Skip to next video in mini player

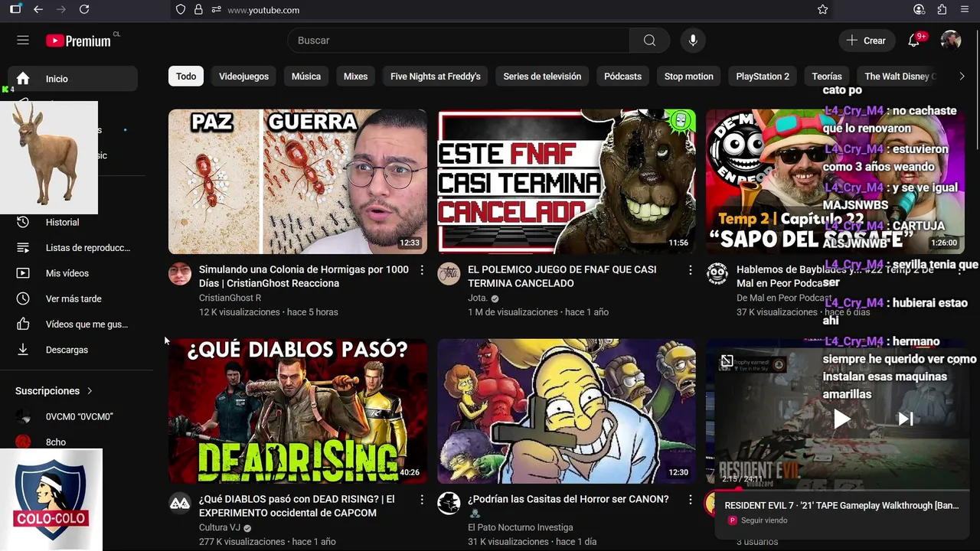pos(906,419)
